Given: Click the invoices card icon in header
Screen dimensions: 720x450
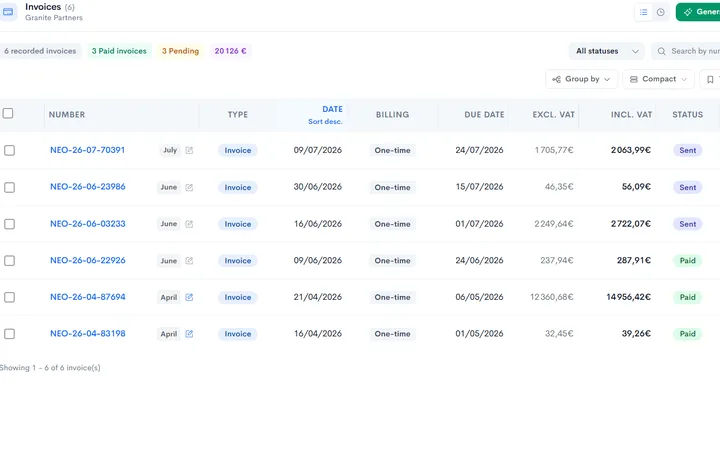Looking at the screenshot, I should coord(8,12).
